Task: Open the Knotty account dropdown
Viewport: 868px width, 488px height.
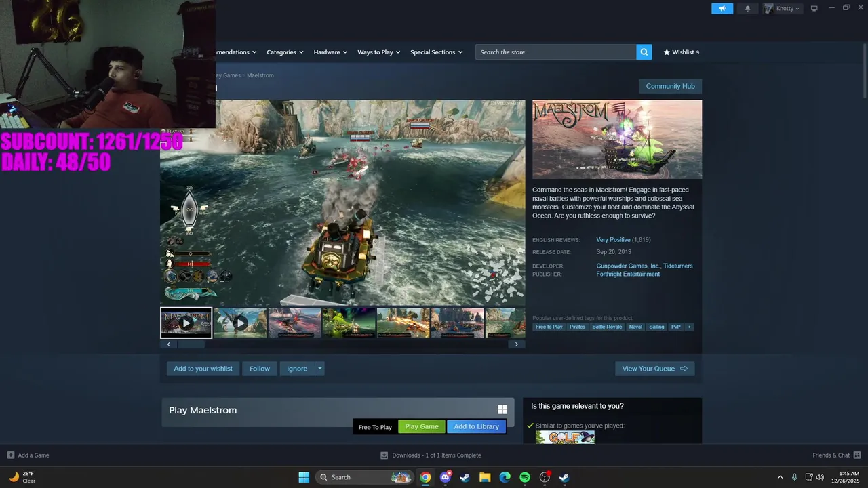Action: (782, 8)
